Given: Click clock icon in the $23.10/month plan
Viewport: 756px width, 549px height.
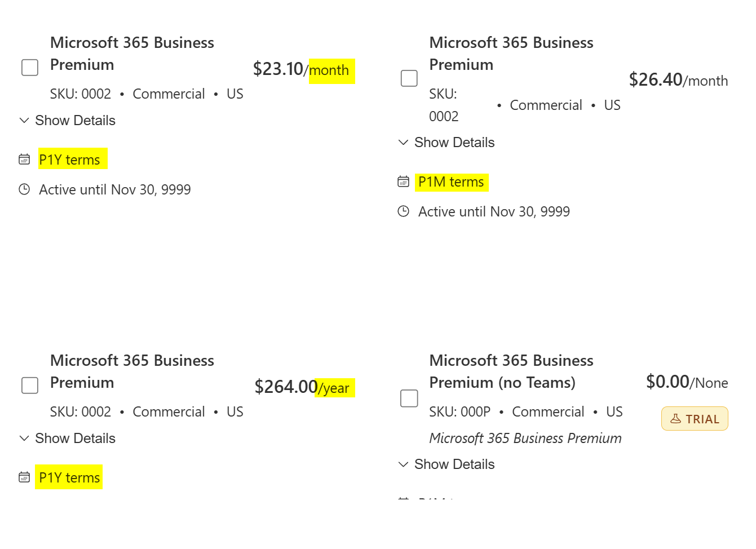Looking at the screenshot, I should pos(24,189).
